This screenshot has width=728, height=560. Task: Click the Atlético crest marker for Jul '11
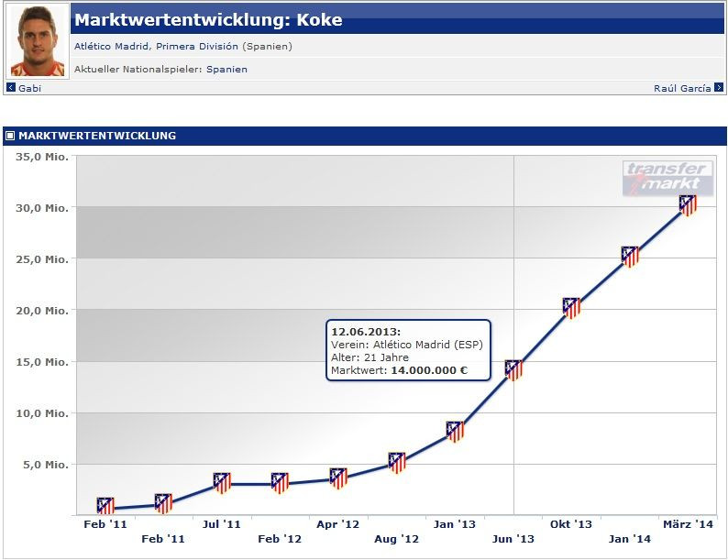[x=222, y=483]
